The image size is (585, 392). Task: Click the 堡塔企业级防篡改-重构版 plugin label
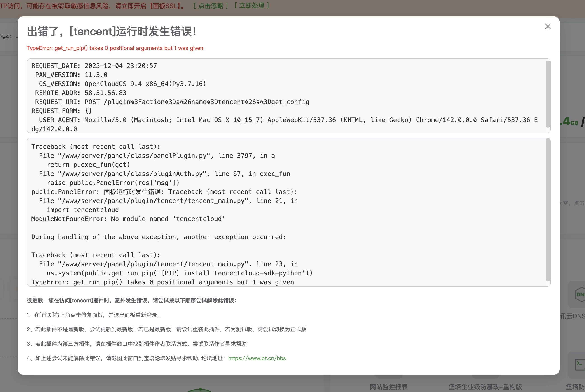pyautogui.click(x=485, y=387)
